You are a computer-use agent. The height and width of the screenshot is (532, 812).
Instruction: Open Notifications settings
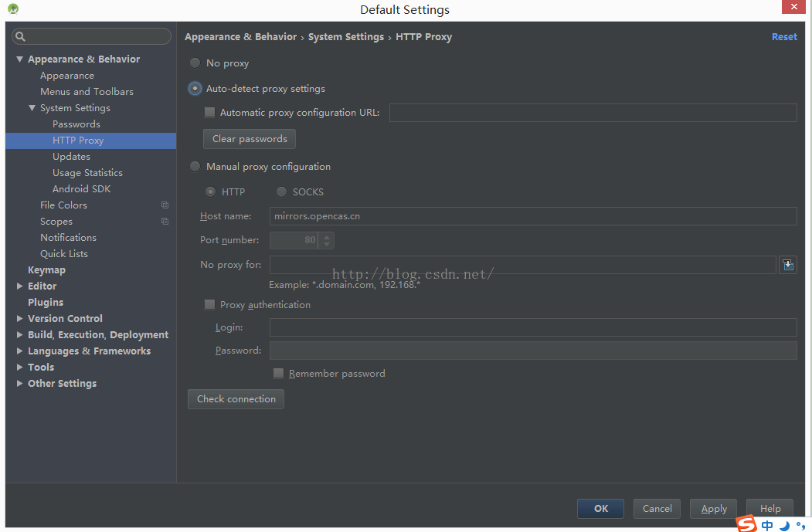68,238
